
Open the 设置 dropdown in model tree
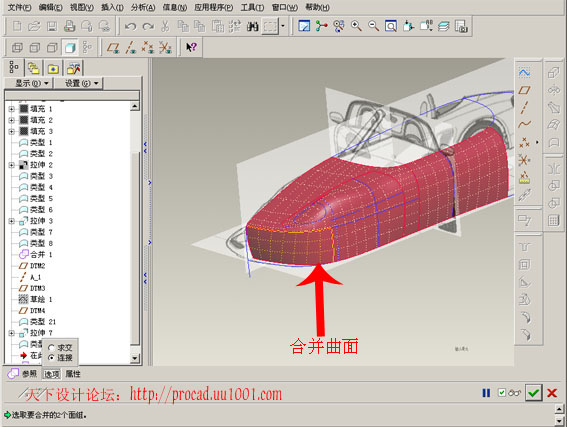pos(81,83)
